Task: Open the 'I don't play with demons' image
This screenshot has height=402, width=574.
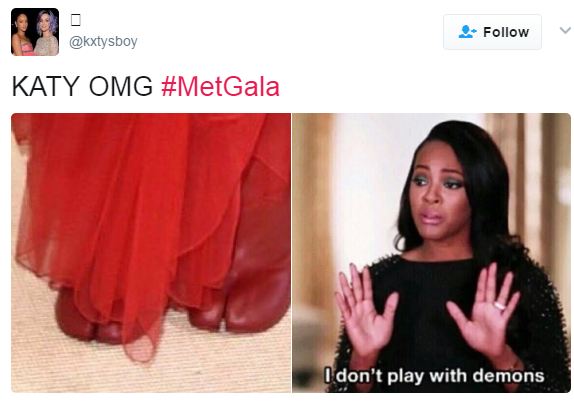Action: [432, 253]
